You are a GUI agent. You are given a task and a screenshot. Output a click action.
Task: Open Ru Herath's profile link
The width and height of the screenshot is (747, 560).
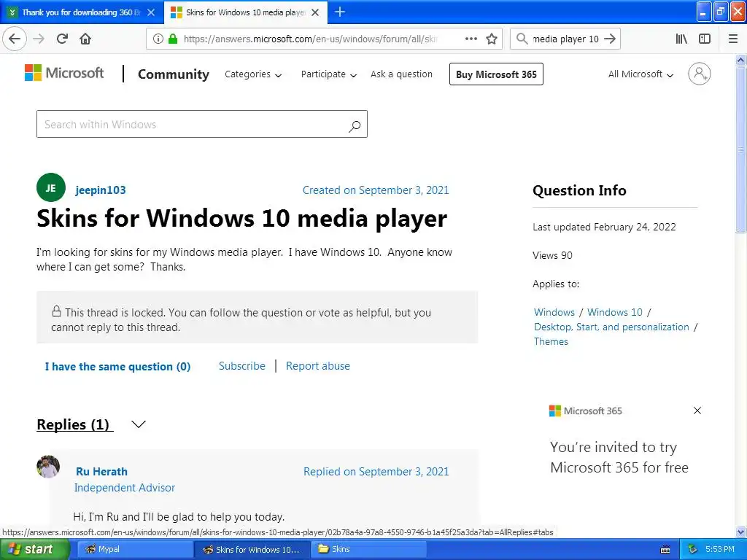coord(101,472)
